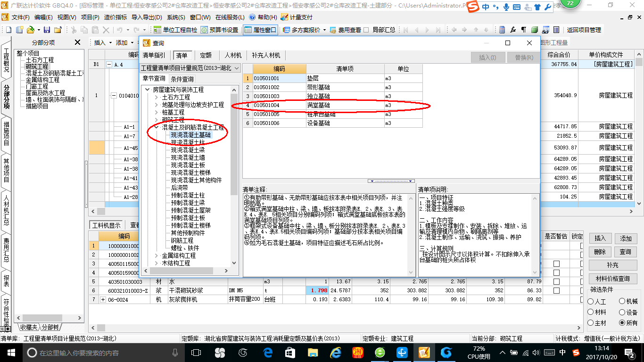Select 措施项目 vertical side tab

(6, 133)
